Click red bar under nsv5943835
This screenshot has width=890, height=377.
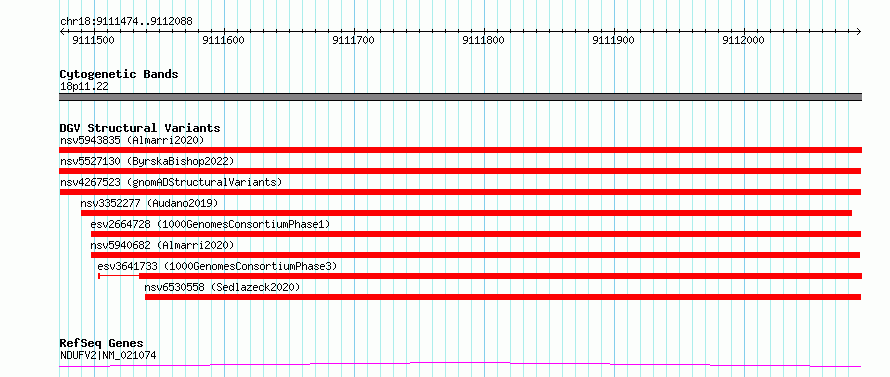pyautogui.click(x=460, y=150)
